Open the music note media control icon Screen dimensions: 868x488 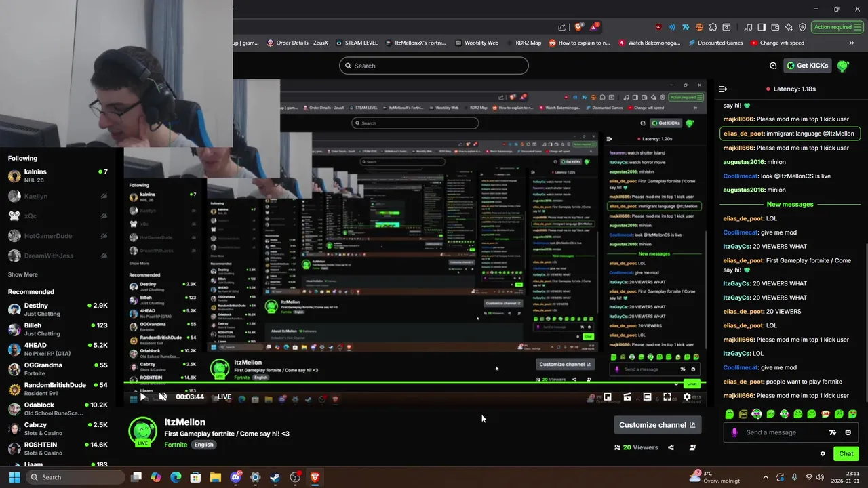748,27
